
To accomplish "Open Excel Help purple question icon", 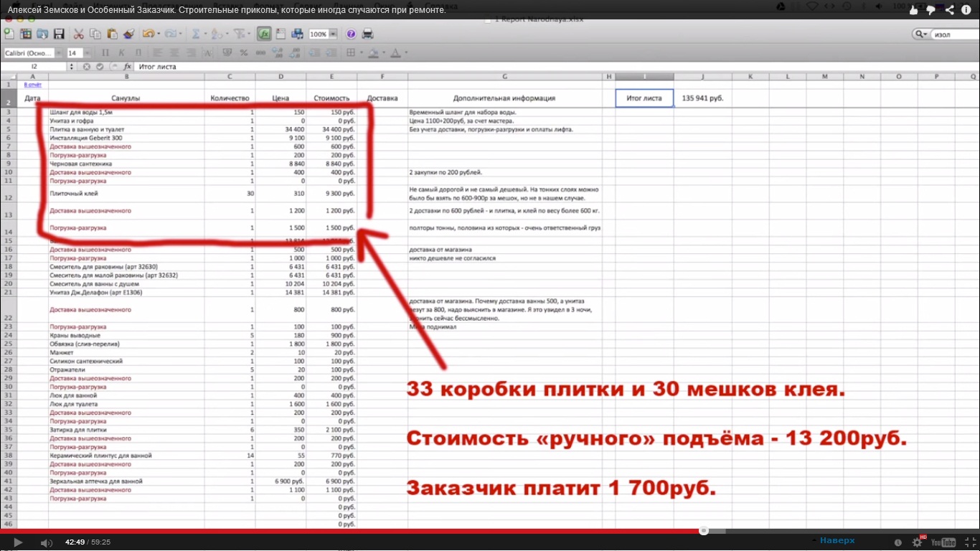I will [x=351, y=34].
